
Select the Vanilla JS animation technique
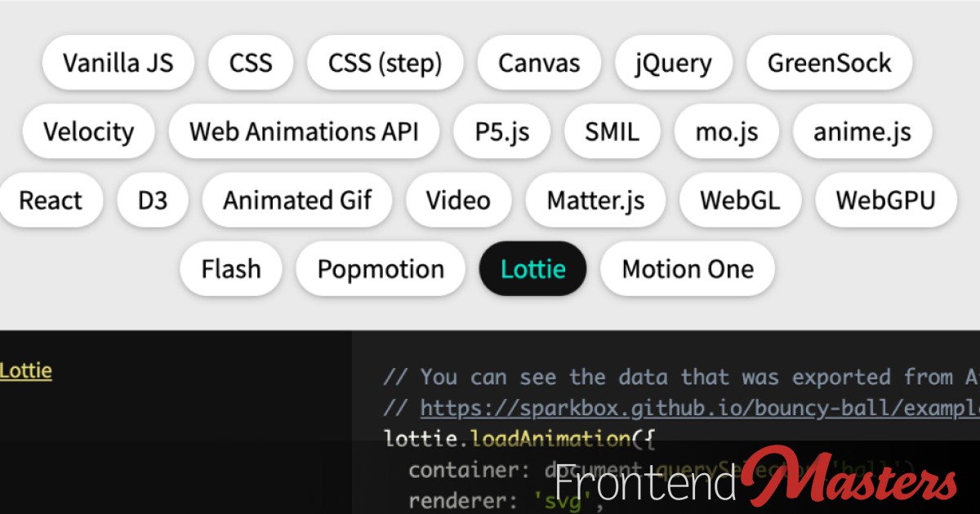(x=118, y=62)
